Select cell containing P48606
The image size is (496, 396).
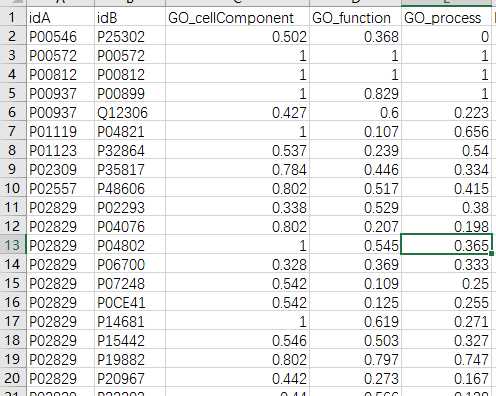(x=130, y=188)
